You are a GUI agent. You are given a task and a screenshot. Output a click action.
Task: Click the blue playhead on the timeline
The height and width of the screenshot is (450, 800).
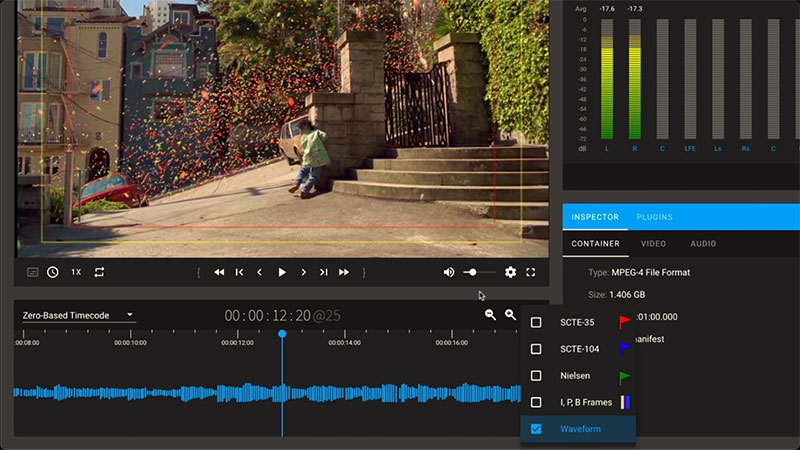click(282, 334)
